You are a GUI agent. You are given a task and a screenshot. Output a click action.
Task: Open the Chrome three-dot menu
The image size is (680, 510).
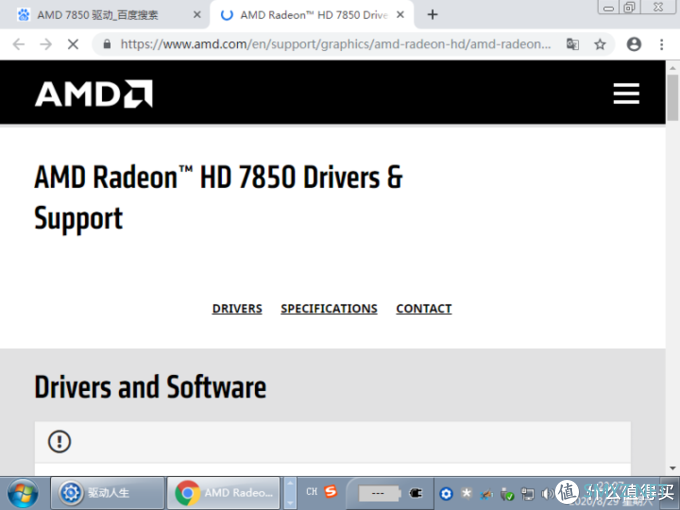(x=661, y=44)
